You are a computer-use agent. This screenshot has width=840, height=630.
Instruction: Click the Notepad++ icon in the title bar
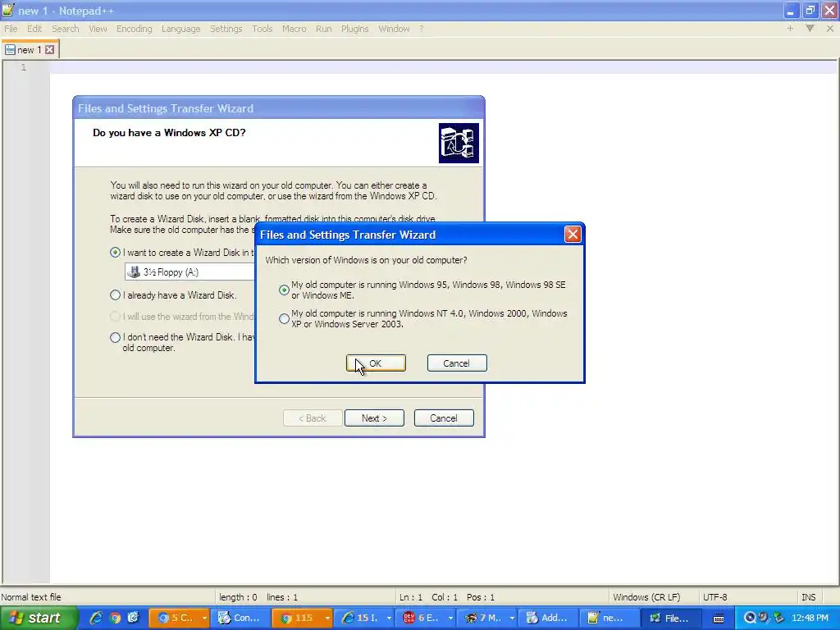pyautogui.click(x=7, y=10)
